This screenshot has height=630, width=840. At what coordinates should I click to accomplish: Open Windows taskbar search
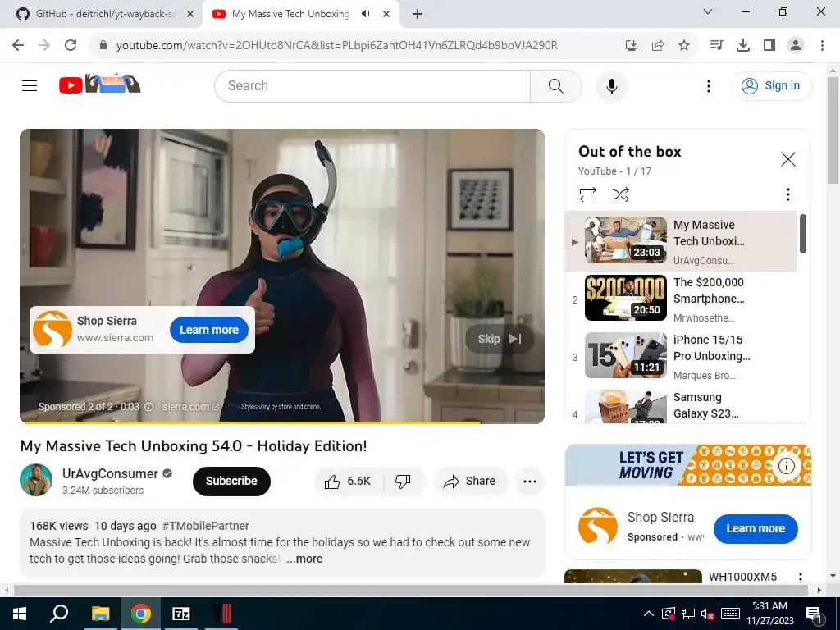pos(59,614)
